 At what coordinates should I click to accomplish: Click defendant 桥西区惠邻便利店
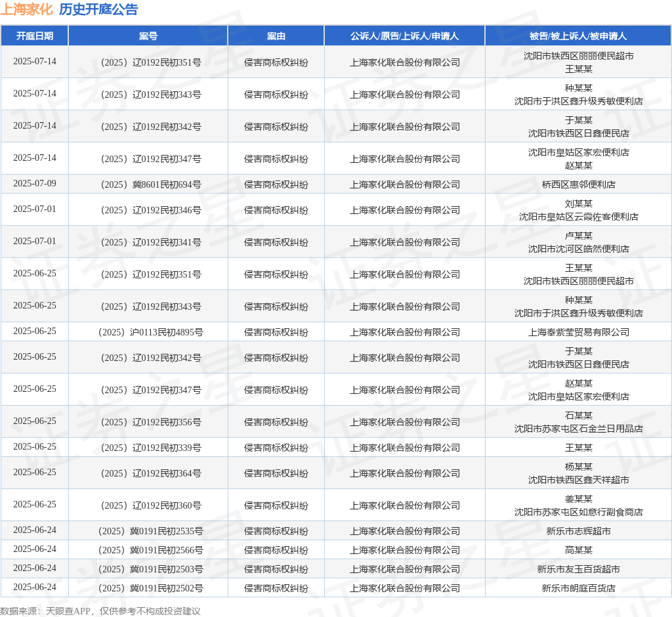[x=579, y=184]
